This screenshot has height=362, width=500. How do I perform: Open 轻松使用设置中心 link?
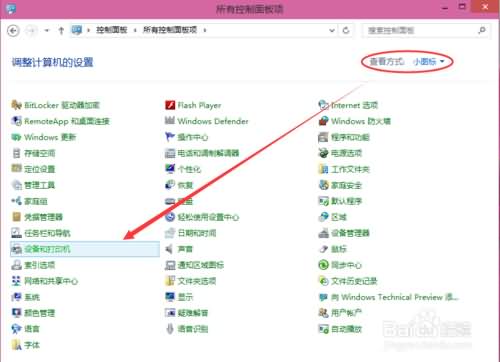(208, 217)
